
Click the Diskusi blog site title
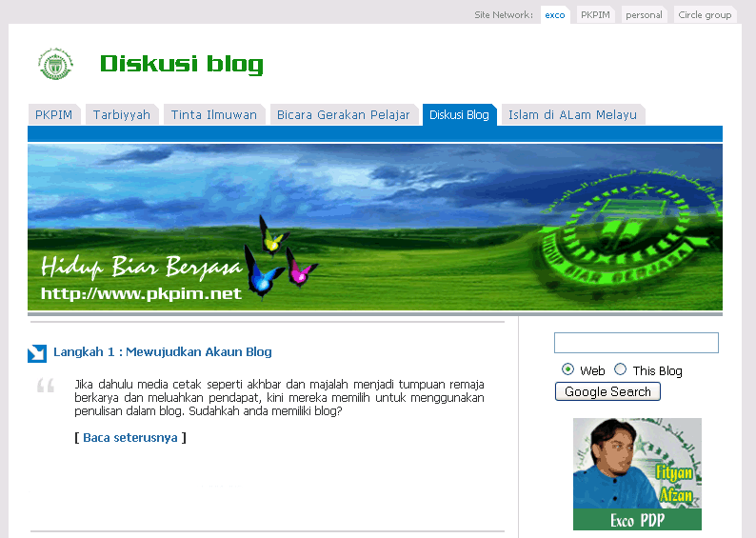click(x=182, y=64)
